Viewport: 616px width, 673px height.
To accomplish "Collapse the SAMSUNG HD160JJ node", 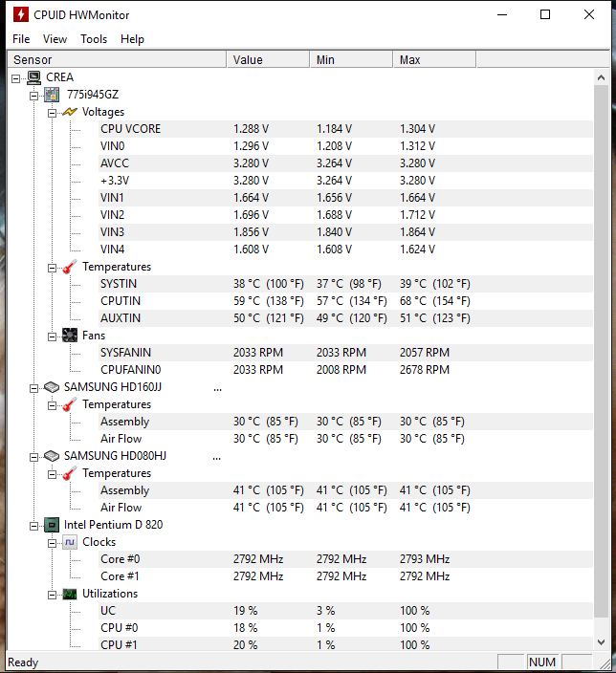I will click(x=33, y=388).
